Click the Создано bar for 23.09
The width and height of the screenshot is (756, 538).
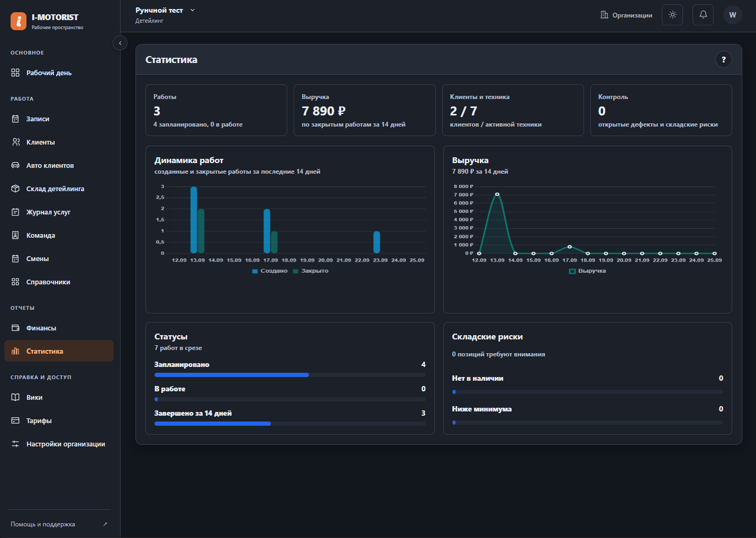click(x=377, y=242)
